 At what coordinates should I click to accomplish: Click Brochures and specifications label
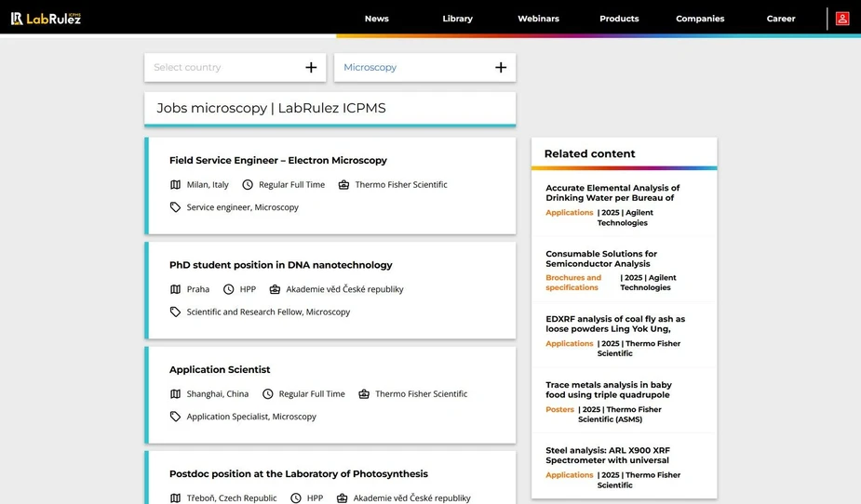[x=573, y=283]
